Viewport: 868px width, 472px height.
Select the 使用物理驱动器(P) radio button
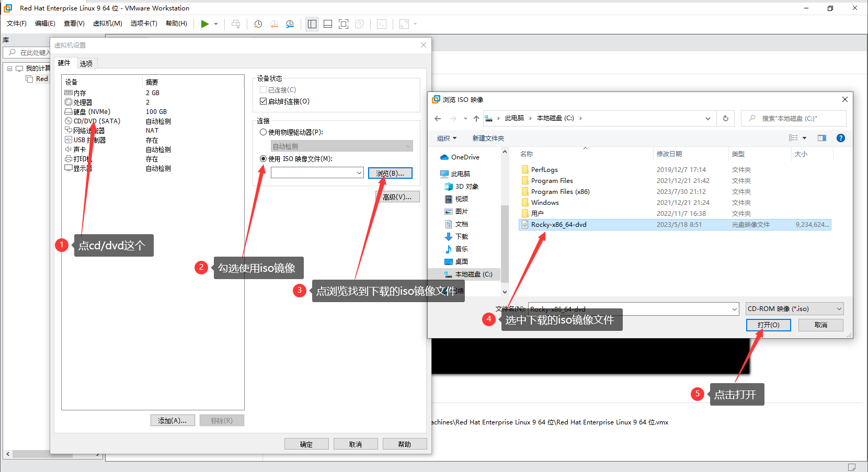point(264,132)
